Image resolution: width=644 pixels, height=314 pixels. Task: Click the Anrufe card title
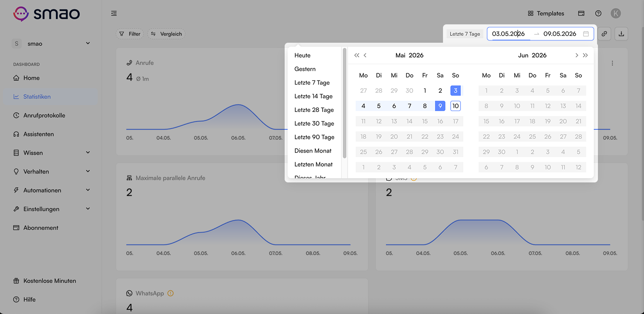coord(145,63)
